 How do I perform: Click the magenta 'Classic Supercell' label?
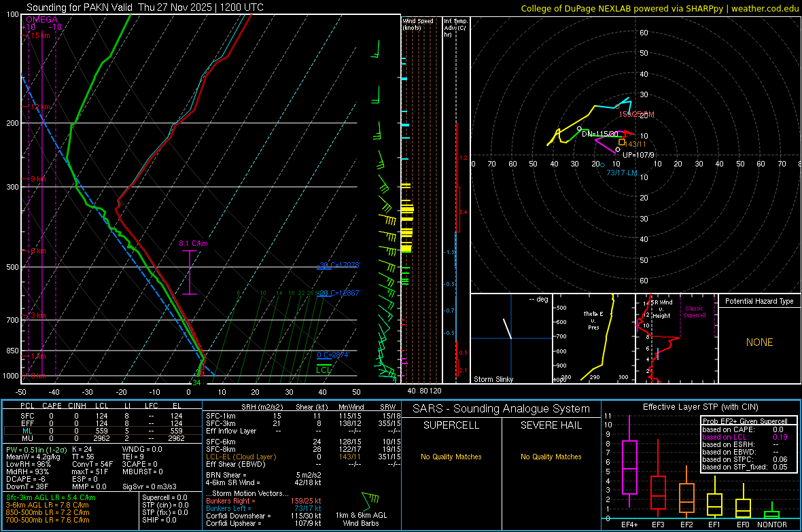694,312
